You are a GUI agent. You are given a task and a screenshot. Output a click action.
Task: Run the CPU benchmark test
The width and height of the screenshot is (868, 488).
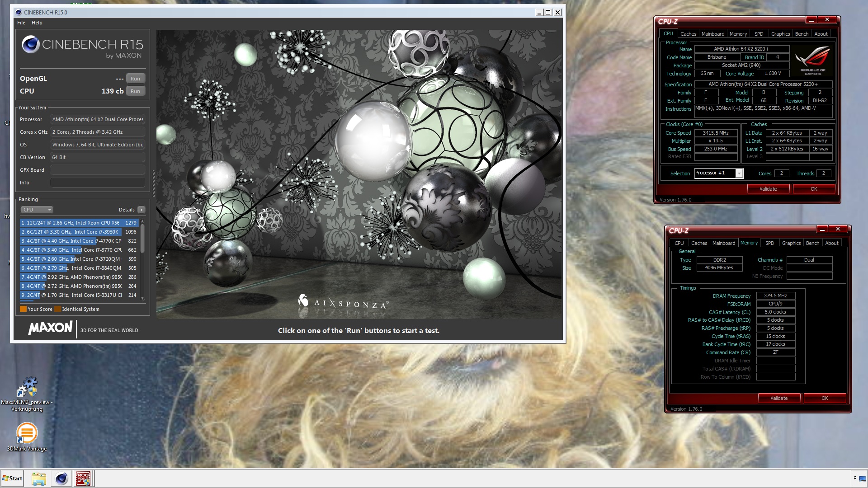(x=135, y=91)
